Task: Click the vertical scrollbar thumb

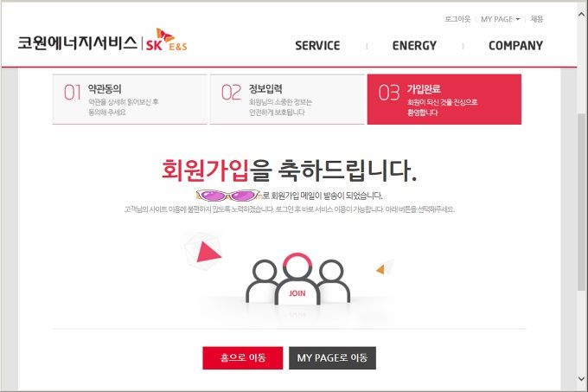Action: [582, 202]
